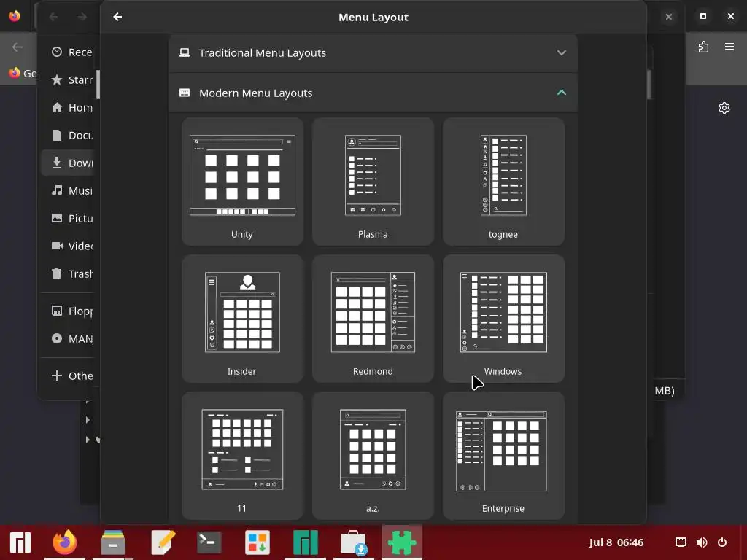
Task: Open the Manjaro start menu on the taskbar
Action: pos(20,542)
